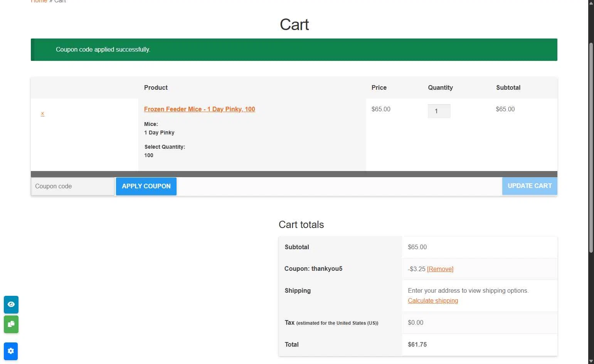Click the green copy icon

click(11, 324)
